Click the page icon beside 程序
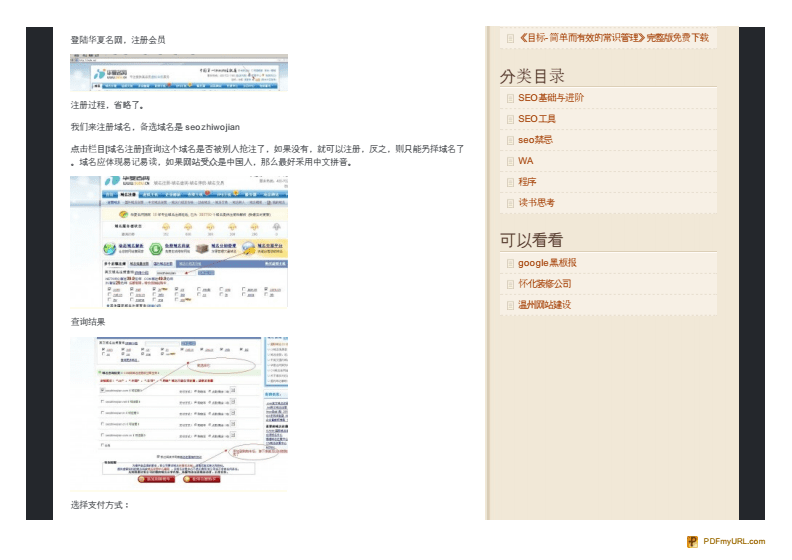Image resolution: width=792 pixels, height=560 pixels. (x=510, y=182)
